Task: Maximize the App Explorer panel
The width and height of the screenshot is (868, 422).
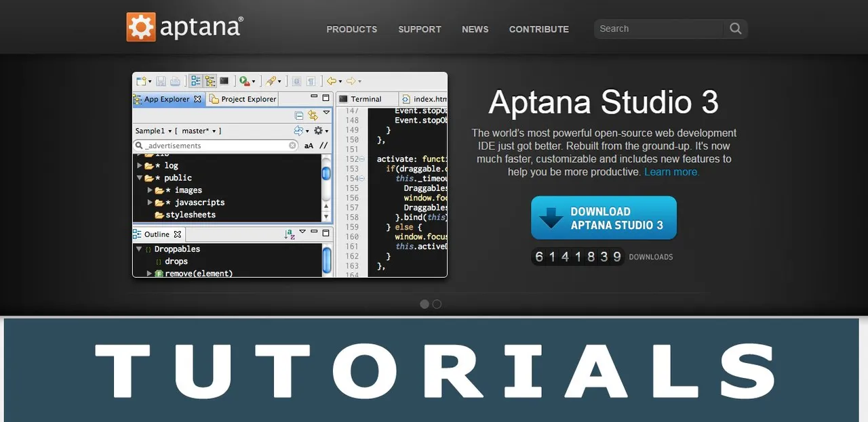Action: pos(326,98)
